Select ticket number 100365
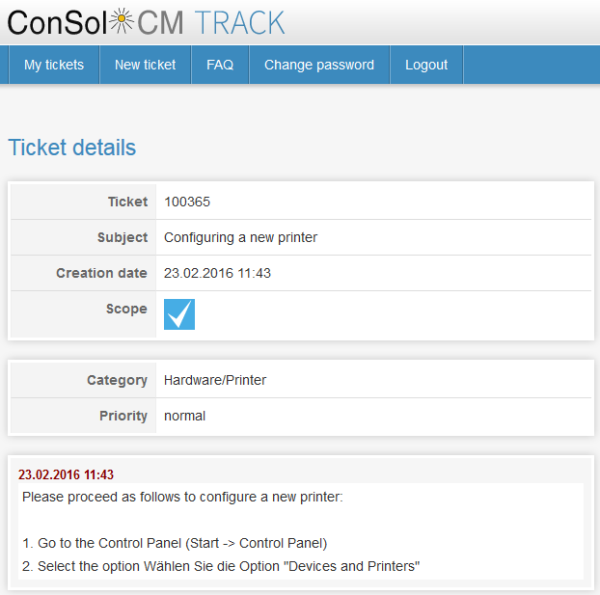 187,202
